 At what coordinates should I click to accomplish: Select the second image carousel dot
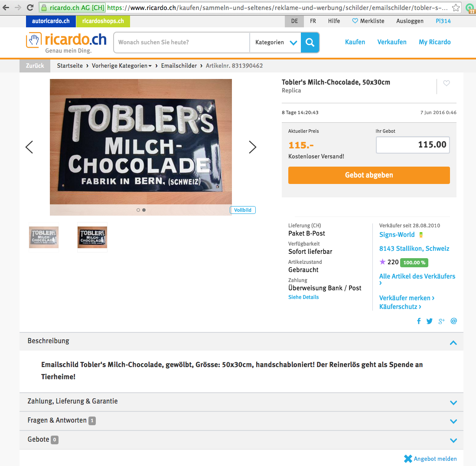pyautogui.click(x=144, y=210)
